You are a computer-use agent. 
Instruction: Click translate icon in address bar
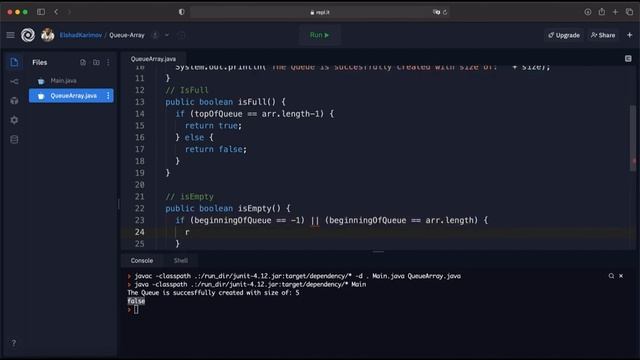(x=436, y=12)
